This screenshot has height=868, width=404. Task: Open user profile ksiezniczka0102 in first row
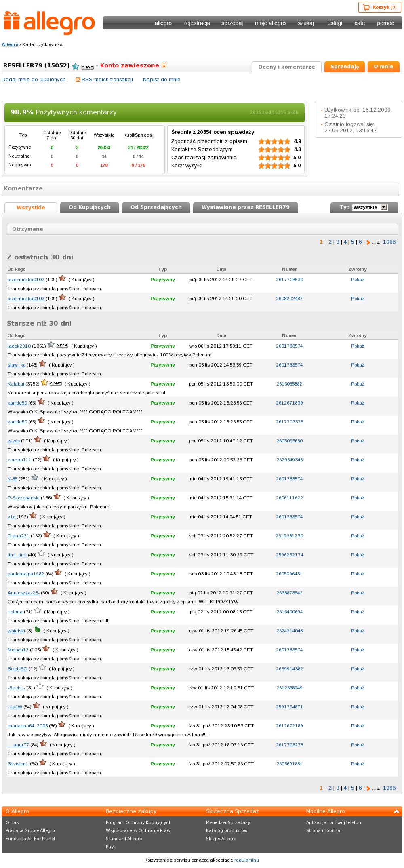[26, 280]
